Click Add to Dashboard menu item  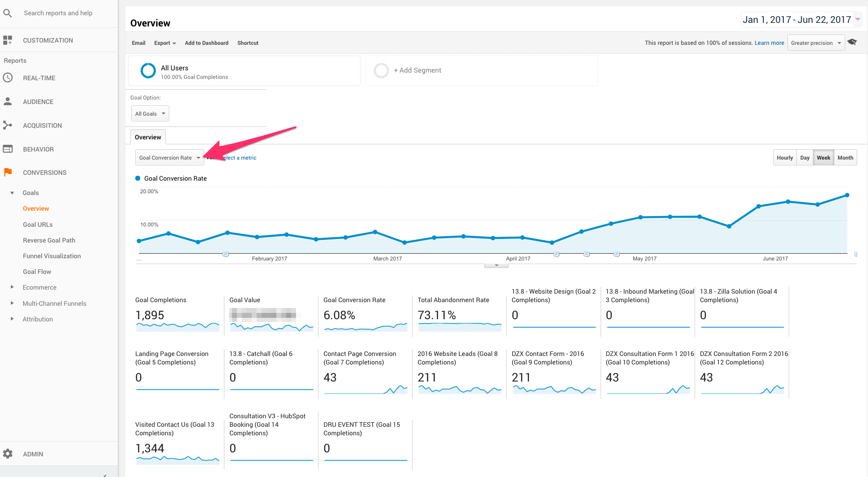coord(206,43)
